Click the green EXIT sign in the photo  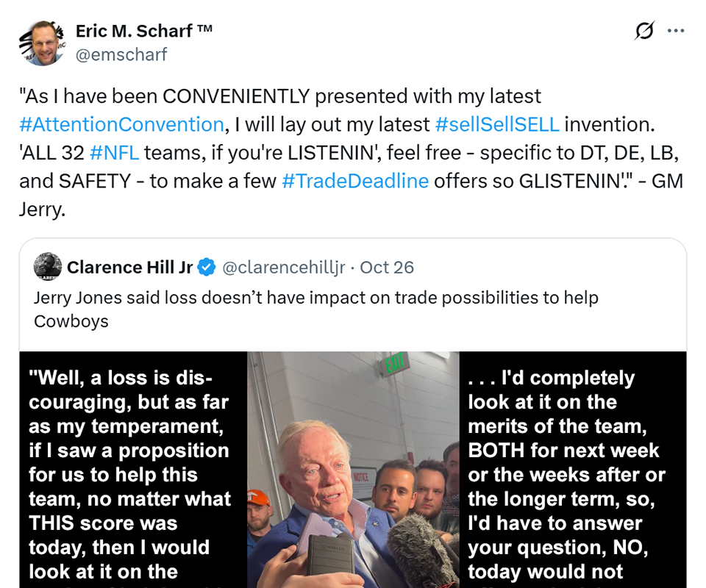(395, 362)
